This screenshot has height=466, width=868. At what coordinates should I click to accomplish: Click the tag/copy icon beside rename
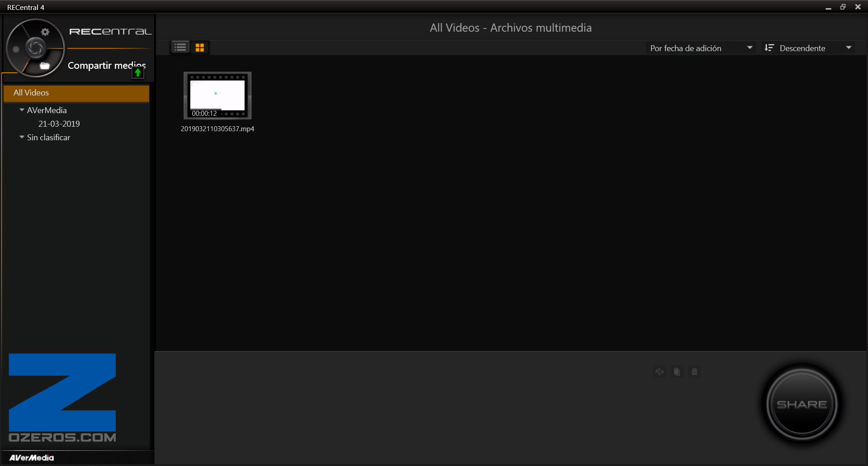pyautogui.click(x=677, y=372)
